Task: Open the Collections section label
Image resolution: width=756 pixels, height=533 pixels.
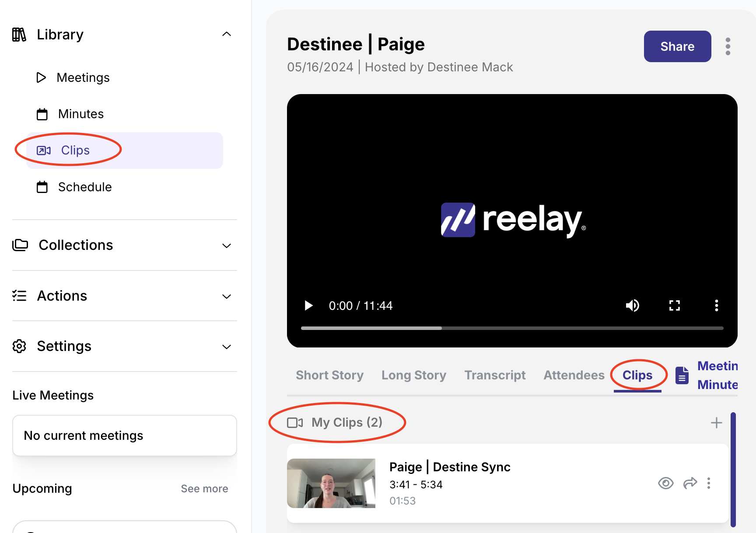Action: (76, 245)
